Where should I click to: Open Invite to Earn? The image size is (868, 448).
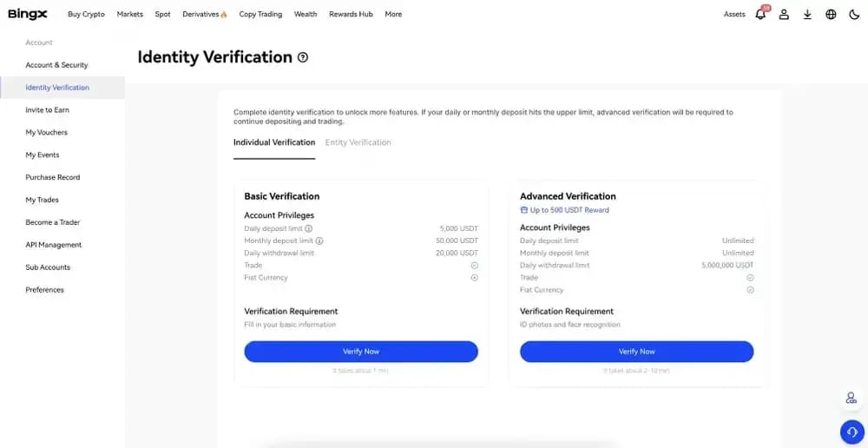(x=47, y=109)
